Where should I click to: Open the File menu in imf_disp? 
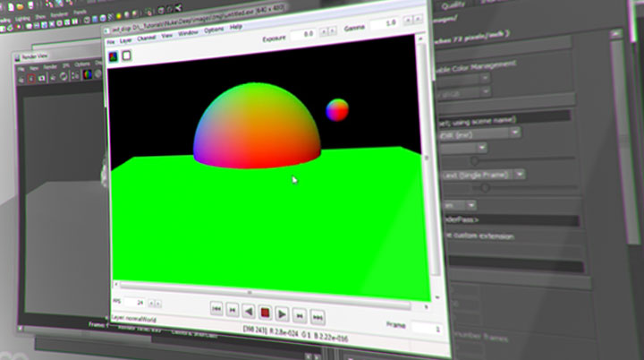(x=111, y=42)
